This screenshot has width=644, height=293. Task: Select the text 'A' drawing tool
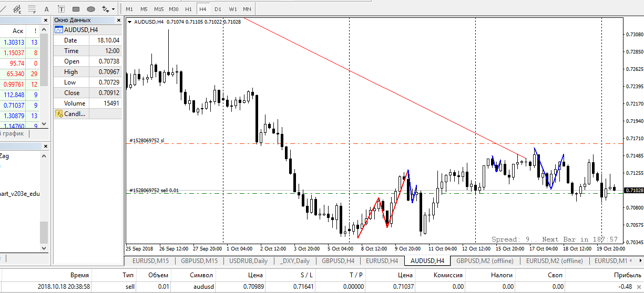click(46, 9)
